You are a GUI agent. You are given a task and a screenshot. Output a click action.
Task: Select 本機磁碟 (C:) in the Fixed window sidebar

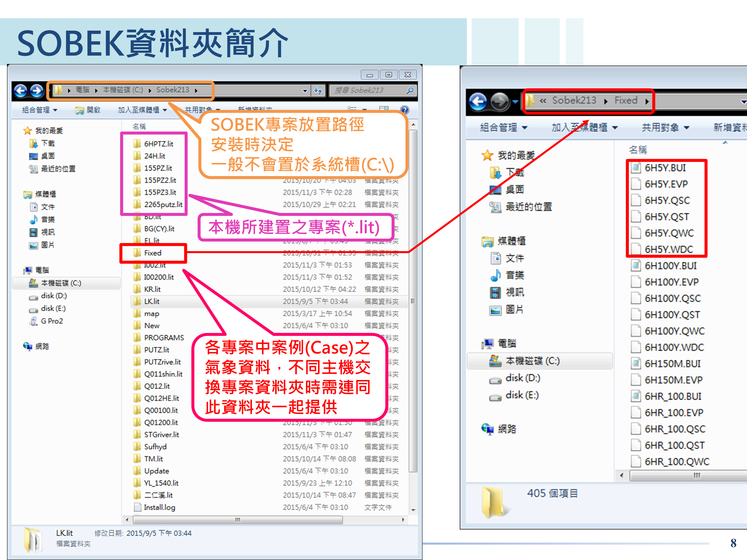pos(525,361)
